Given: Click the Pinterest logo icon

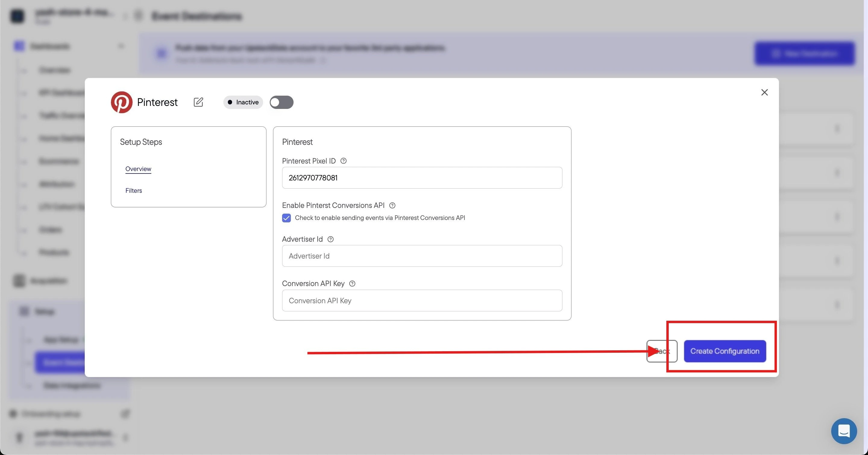Looking at the screenshot, I should pyautogui.click(x=121, y=102).
